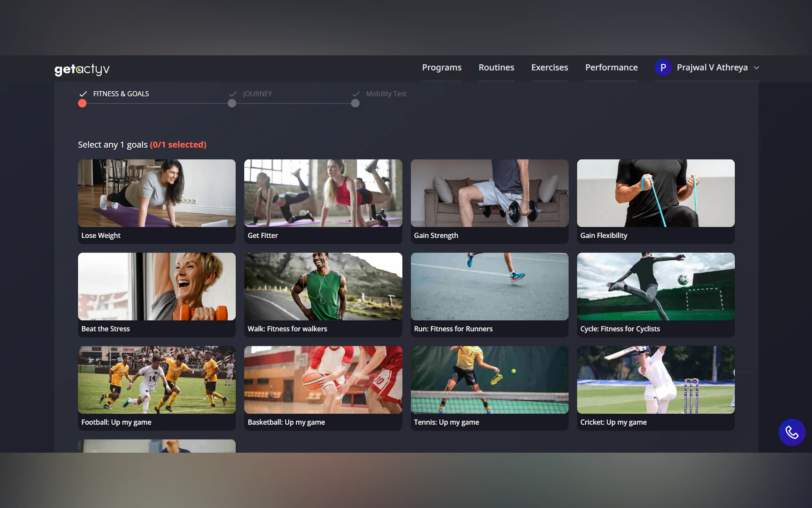Go to the Routines page
This screenshot has width=812, height=508.
[x=496, y=67]
